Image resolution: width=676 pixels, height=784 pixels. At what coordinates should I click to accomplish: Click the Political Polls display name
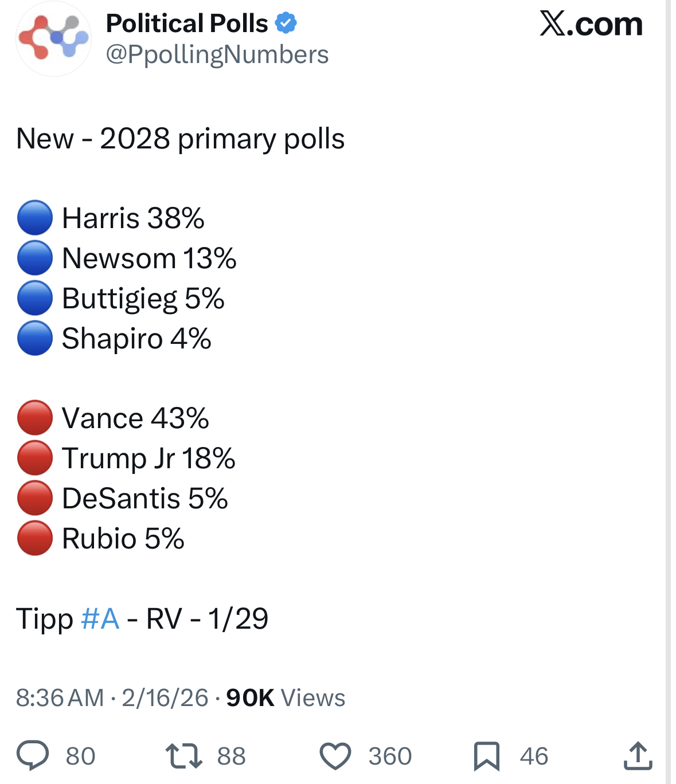tap(187, 23)
